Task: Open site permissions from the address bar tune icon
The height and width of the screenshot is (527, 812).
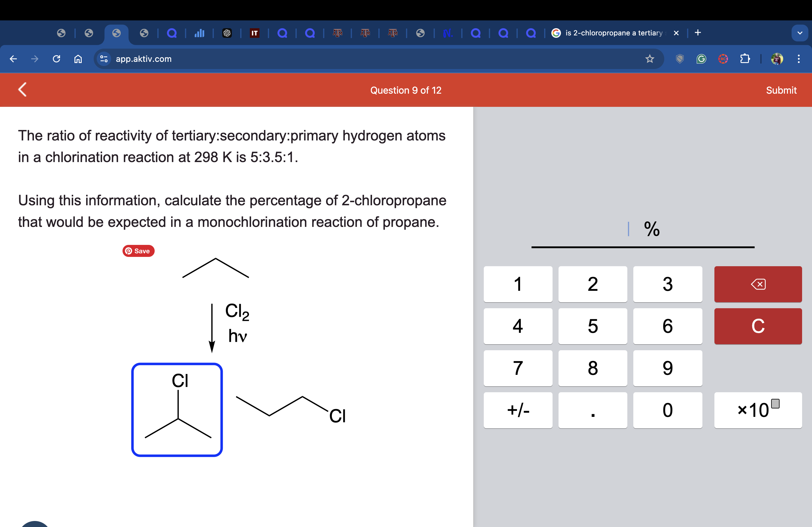Action: coord(103,59)
